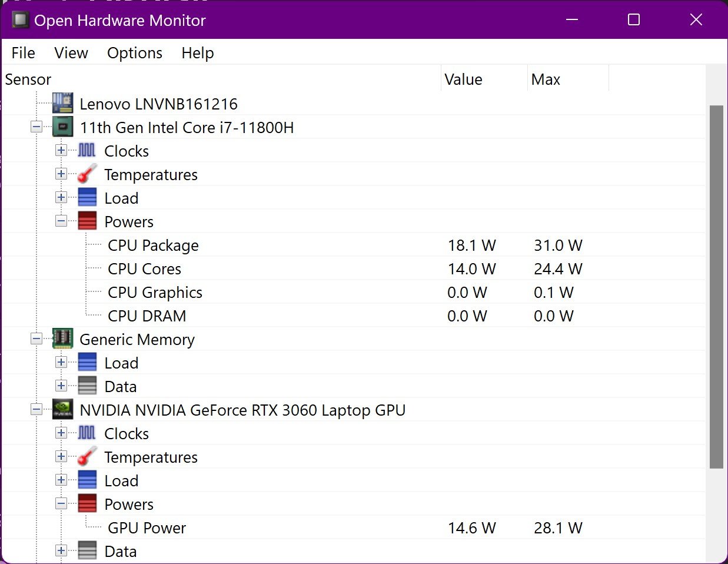Select the CPU DRAM sensor row
The width and height of the screenshot is (728, 564).
point(353,316)
